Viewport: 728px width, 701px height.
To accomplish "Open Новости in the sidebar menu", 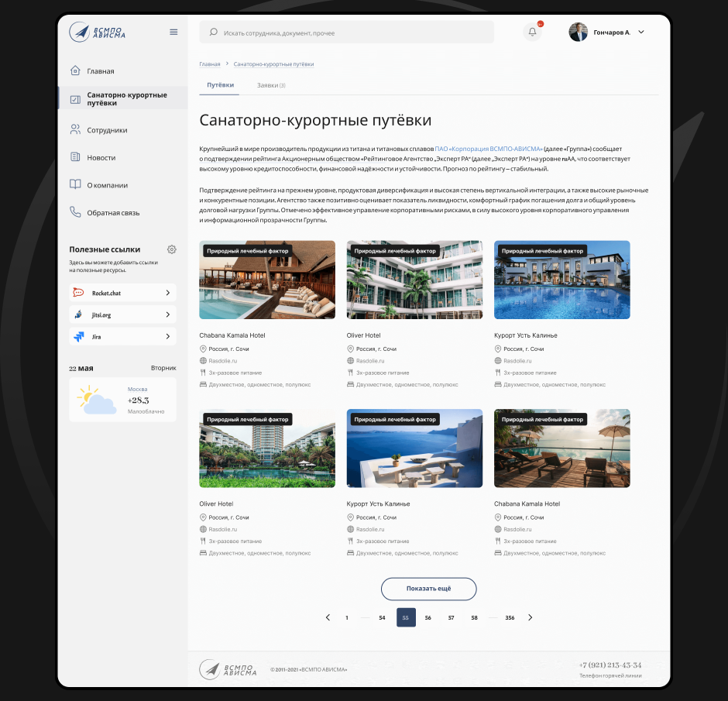I will click(101, 157).
